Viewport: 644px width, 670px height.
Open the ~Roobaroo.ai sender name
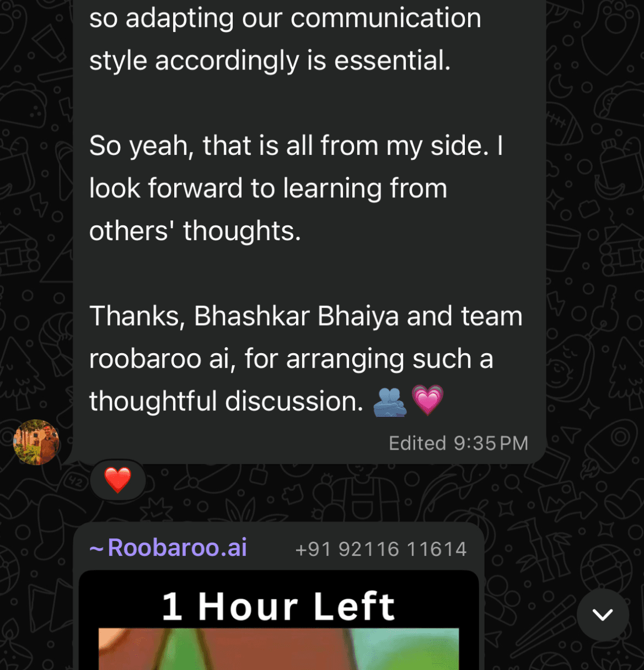[x=168, y=548]
